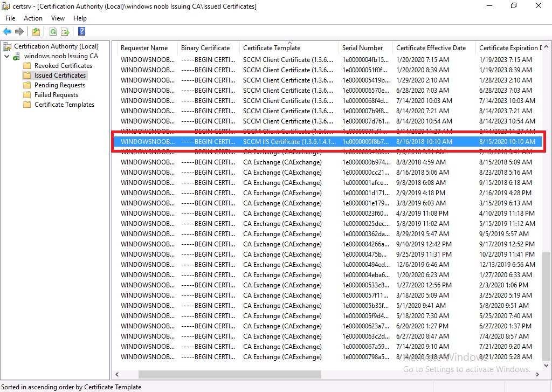The image size is (552, 392).
Task: Collapse the windows noob Issuing CA node
Action: (6, 57)
